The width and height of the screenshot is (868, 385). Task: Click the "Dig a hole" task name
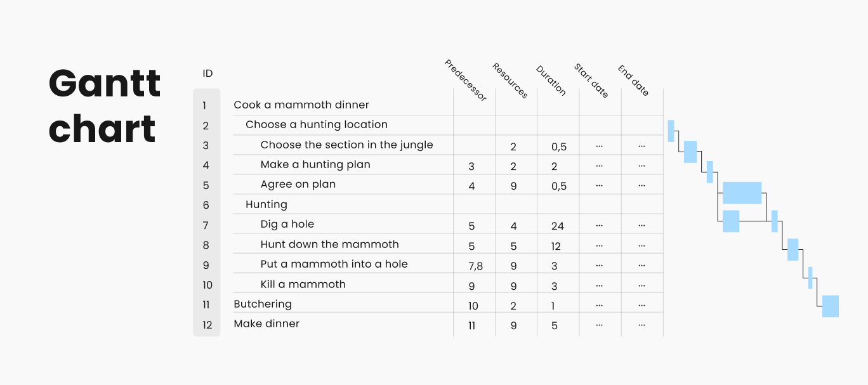click(287, 224)
